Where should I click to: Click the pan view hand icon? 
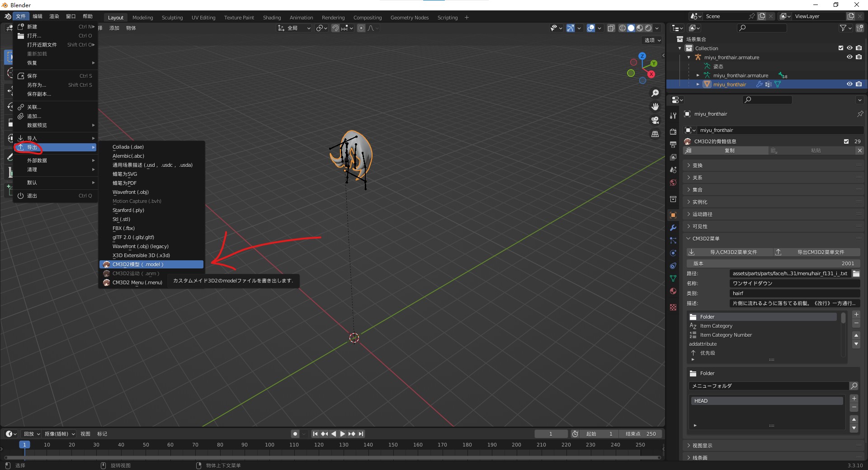coord(655,107)
